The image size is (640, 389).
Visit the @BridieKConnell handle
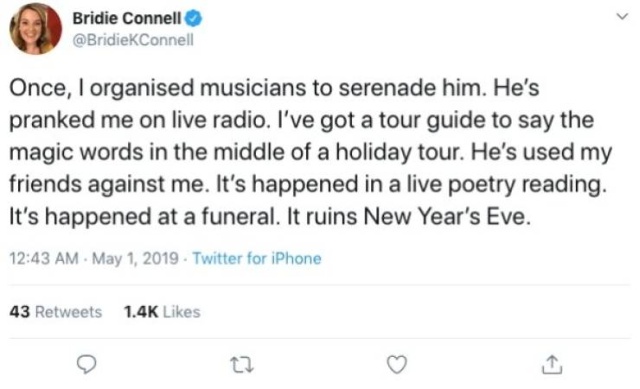pos(133,40)
